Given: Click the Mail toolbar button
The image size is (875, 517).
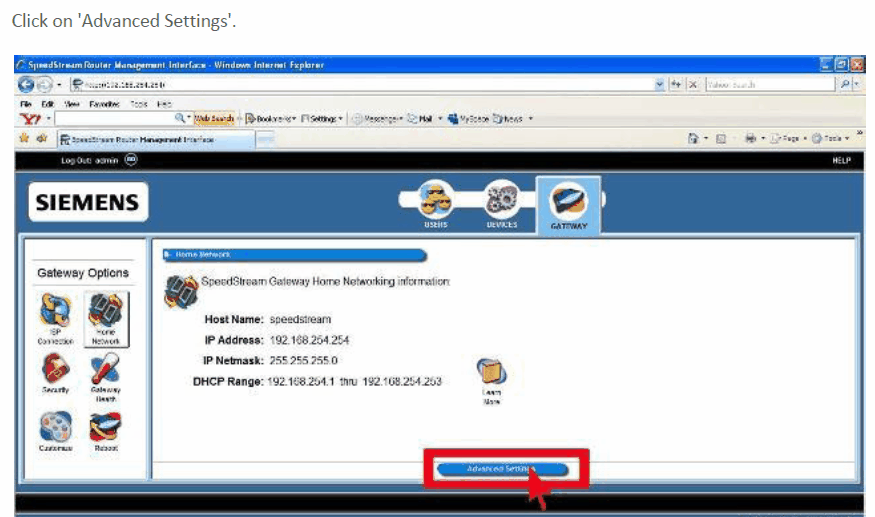Looking at the screenshot, I should [x=420, y=119].
